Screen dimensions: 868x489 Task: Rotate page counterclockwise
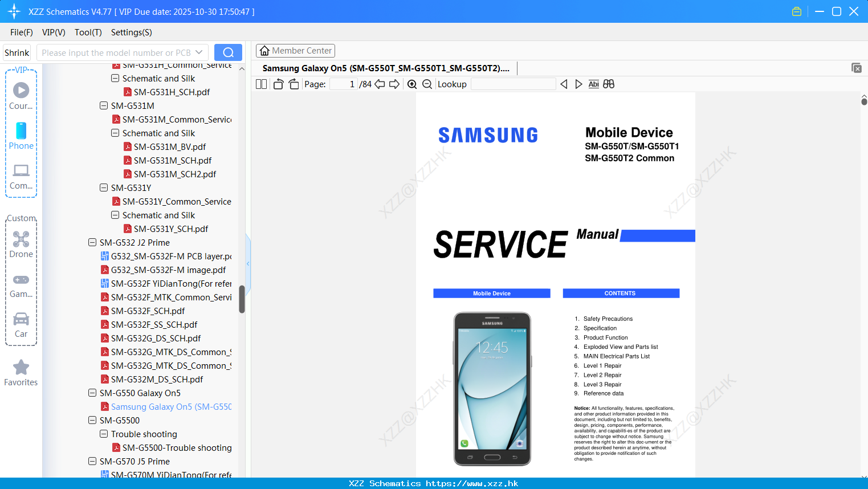278,84
